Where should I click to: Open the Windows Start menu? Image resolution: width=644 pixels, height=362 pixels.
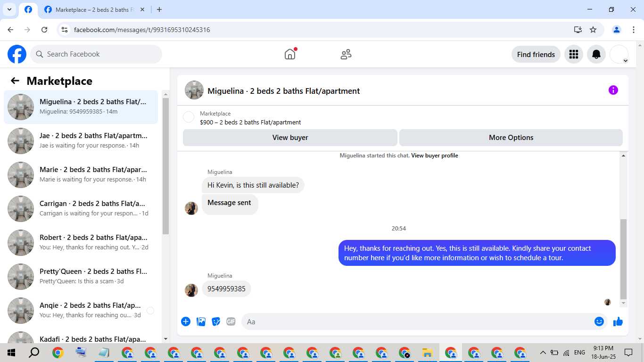(11, 352)
